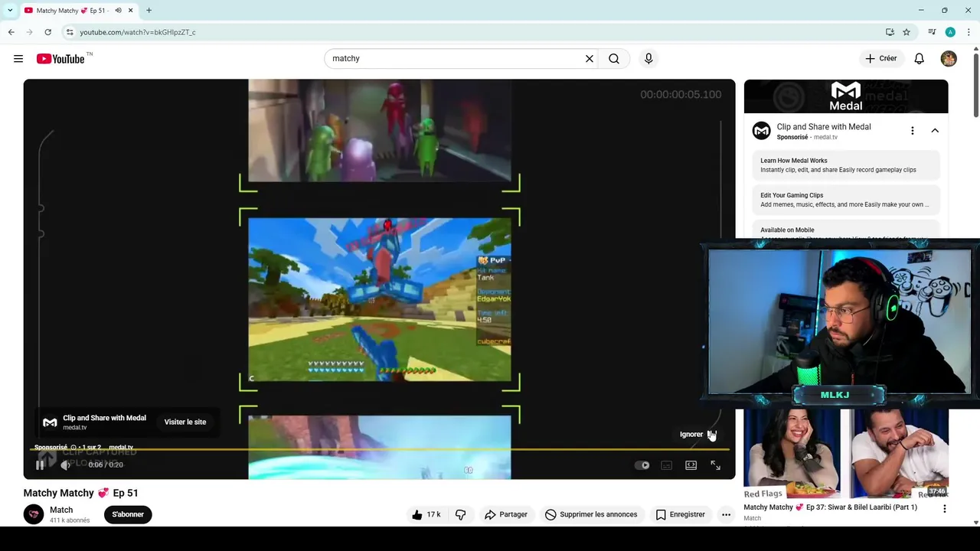This screenshot has height=551, width=980.
Task: Subscribe using the S'abonner button
Action: pyautogui.click(x=128, y=514)
